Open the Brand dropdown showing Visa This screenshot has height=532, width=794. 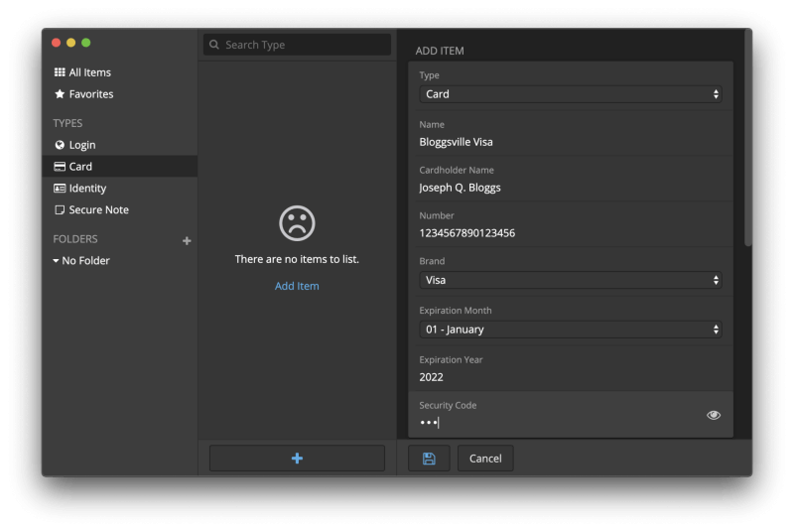point(570,280)
